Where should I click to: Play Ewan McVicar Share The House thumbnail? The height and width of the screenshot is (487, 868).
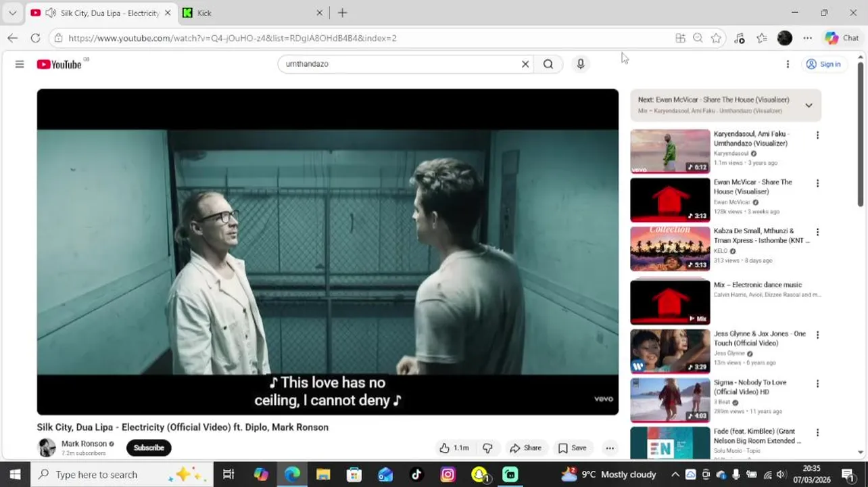(670, 200)
